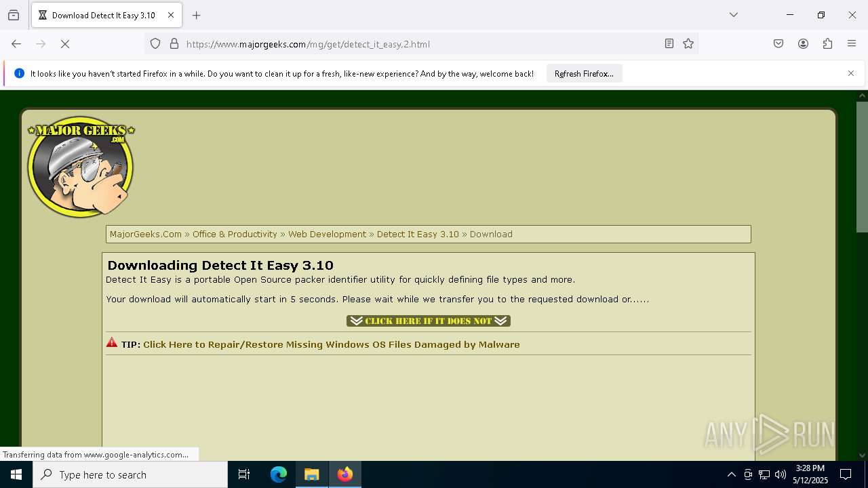
Task: Close the Download Detect It Easy tab
Action: click(x=171, y=15)
